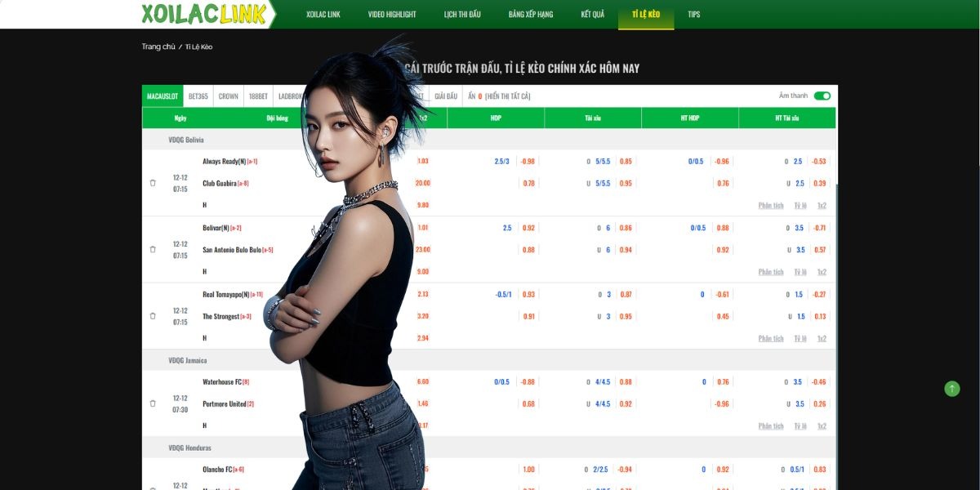Show all hidden matches (Hiển thị tất cả)
The width and height of the screenshot is (980, 490).
507,96
